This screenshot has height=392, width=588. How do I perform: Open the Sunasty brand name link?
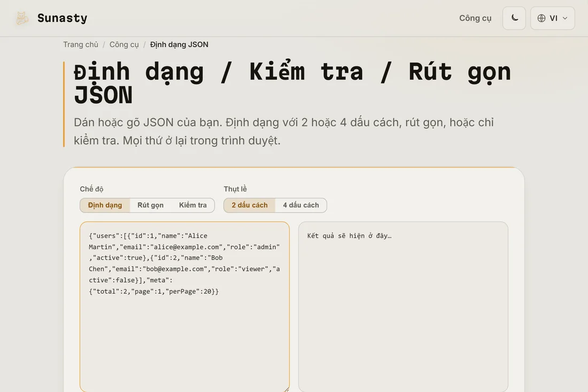pyautogui.click(x=62, y=18)
